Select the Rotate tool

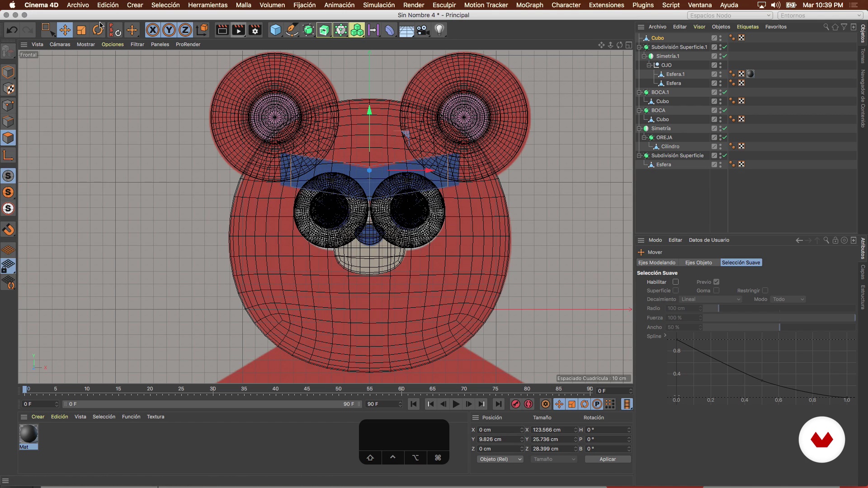pyautogui.click(x=98, y=30)
